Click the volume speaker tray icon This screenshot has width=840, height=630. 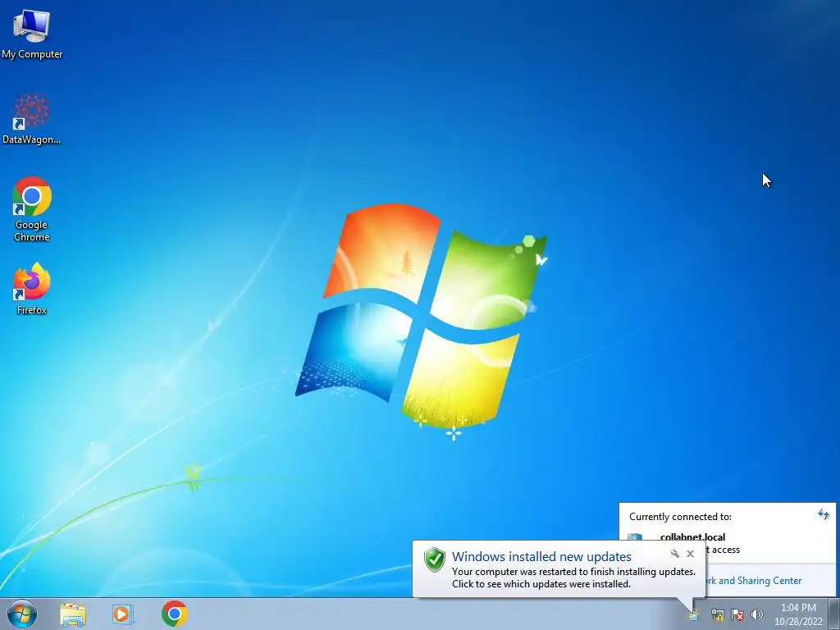pos(756,615)
